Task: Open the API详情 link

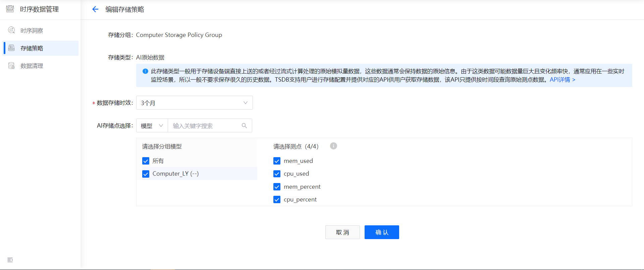Action: [562, 80]
